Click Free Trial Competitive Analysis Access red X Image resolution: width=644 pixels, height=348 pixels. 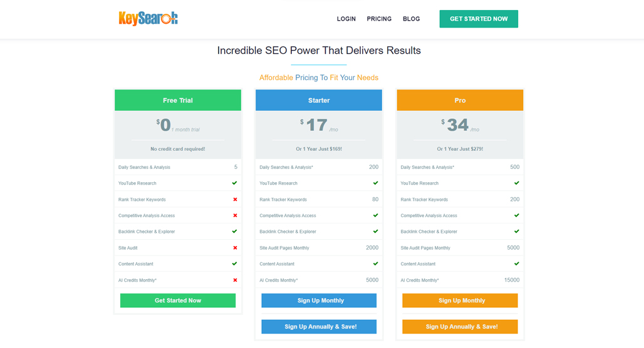235,215
